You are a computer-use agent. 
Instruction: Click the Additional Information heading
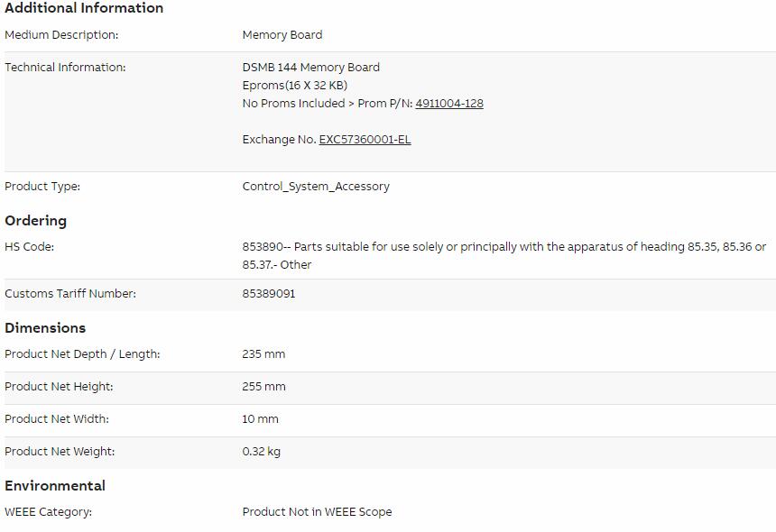point(84,8)
